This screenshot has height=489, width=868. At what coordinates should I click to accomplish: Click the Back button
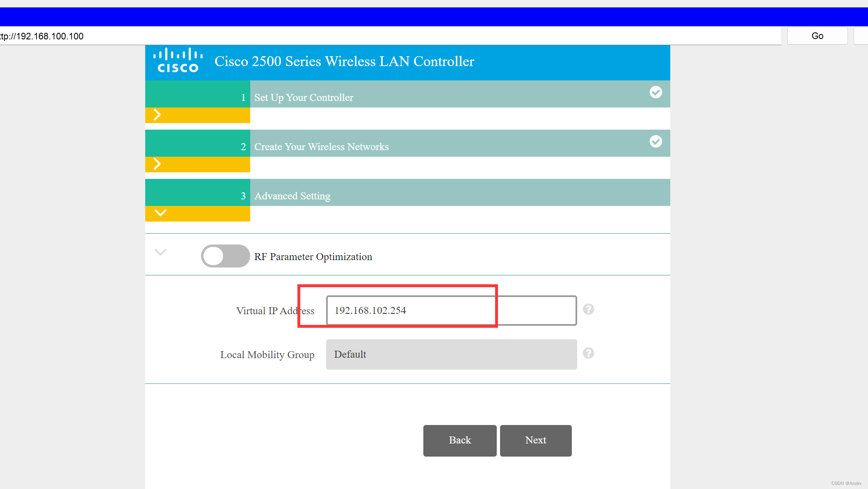click(x=459, y=440)
